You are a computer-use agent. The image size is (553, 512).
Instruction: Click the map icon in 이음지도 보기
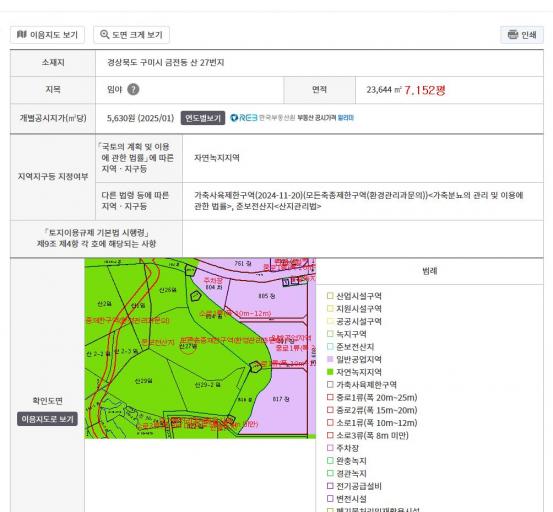click(x=22, y=35)
